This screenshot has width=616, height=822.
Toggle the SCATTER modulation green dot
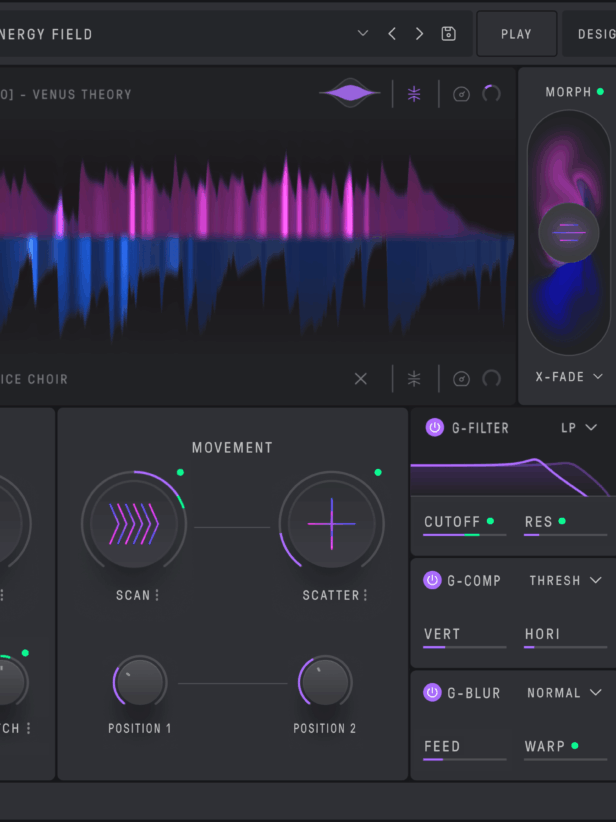(x=378, y=472)
